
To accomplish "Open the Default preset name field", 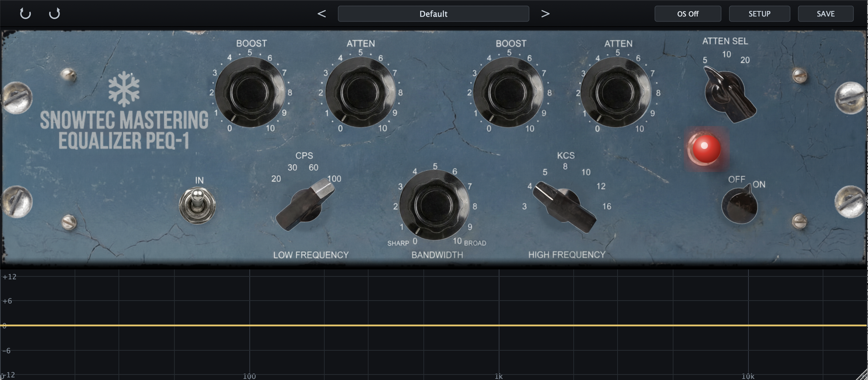I will click(433, 14).
